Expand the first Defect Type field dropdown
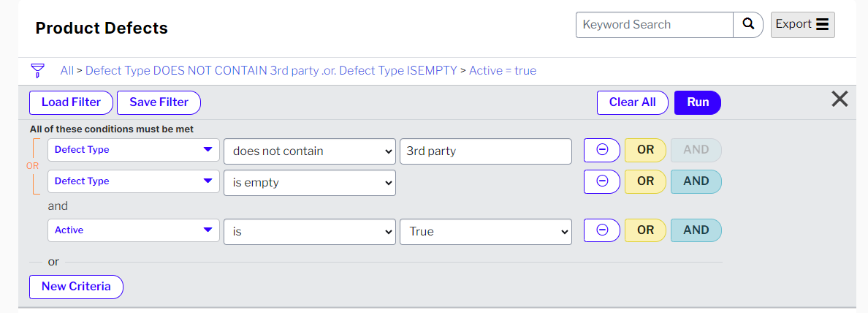 pos(134,150)
